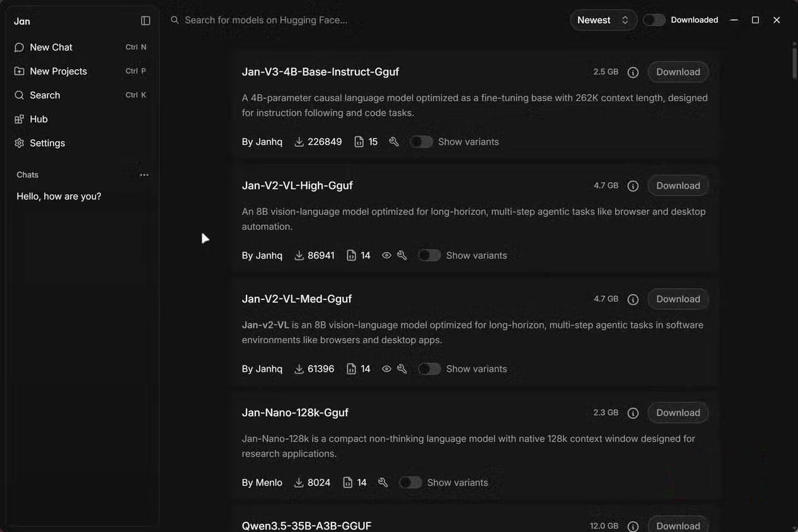Open the Search item in sidebar
This screenshot has height=532, width=798.
pos(80,95)
